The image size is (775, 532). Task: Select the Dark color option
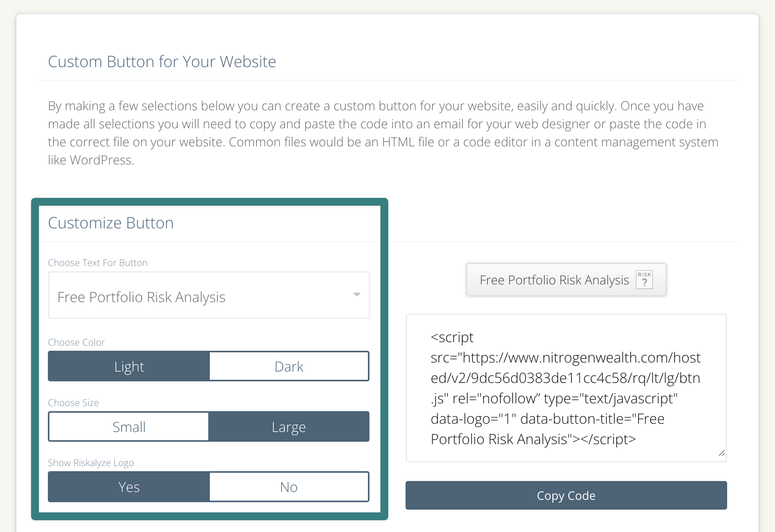point(289,366)
